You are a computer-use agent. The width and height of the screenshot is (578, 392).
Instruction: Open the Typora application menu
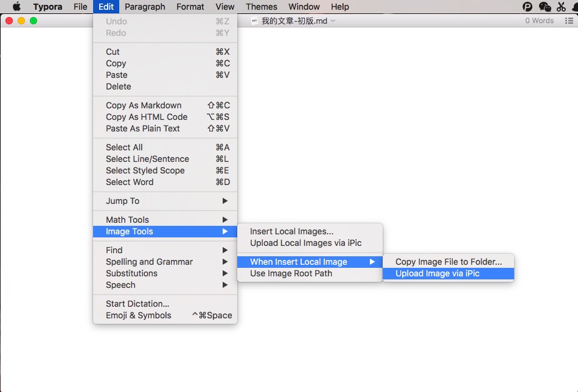(x=47, y=7)
